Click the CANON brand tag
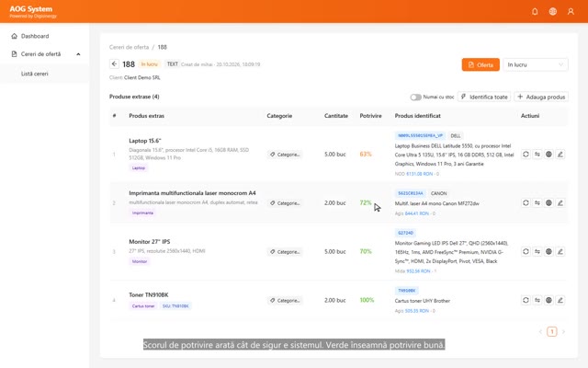Viewport: 588px width, 368px height. pyautogui.click(x=439, y=193)
